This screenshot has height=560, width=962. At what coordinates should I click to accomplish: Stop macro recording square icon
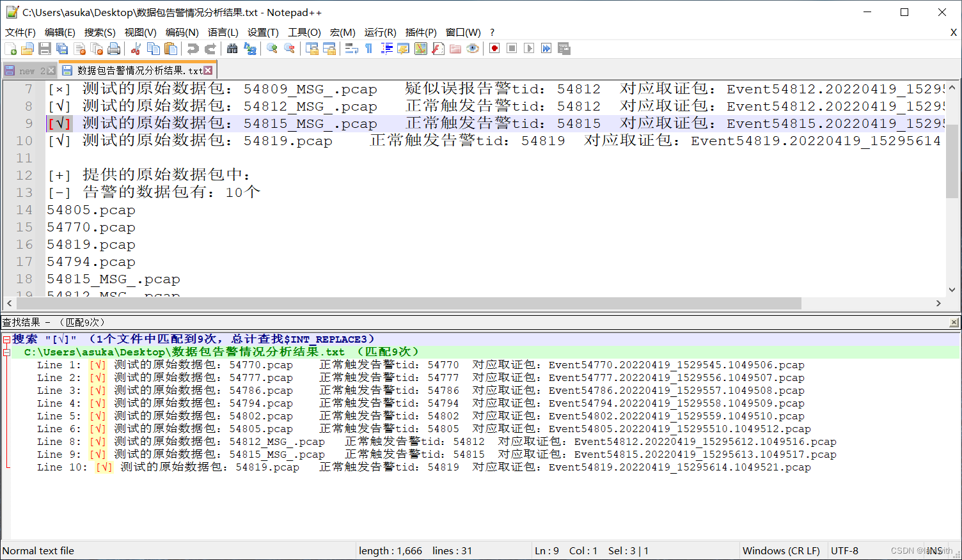click(x=512, y=49)
